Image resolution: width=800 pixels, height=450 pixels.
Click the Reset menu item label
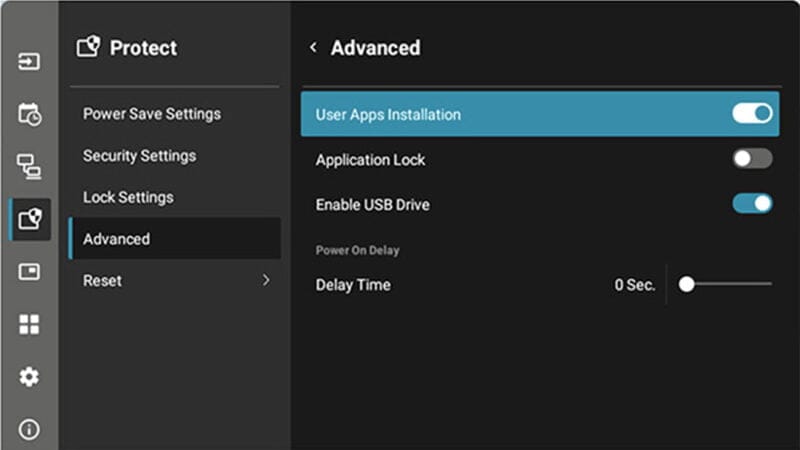(x=102, y=281)
